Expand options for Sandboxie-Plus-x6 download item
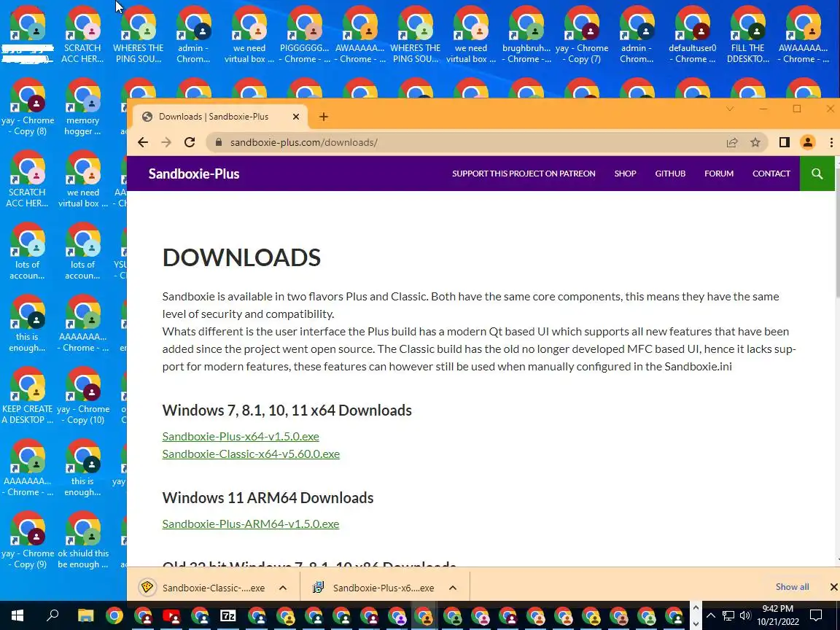This screenshot has width=840, height=630. click(x=453, y=588)
